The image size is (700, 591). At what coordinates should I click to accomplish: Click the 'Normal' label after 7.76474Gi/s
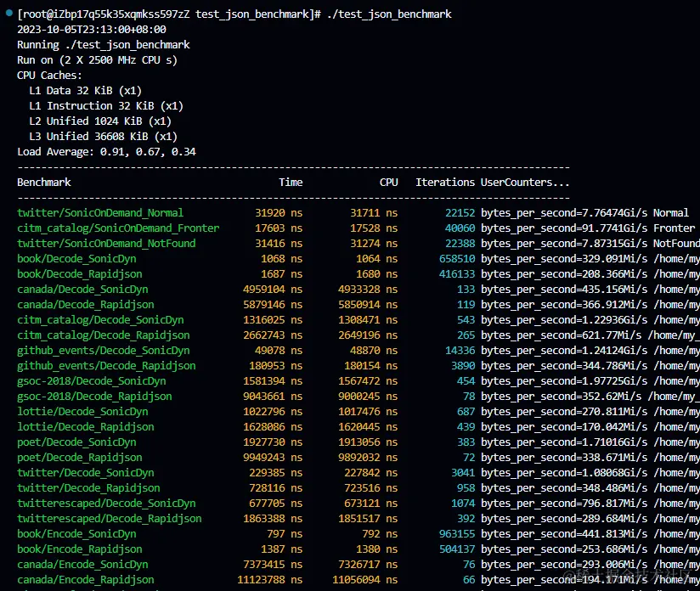[671, 213]
